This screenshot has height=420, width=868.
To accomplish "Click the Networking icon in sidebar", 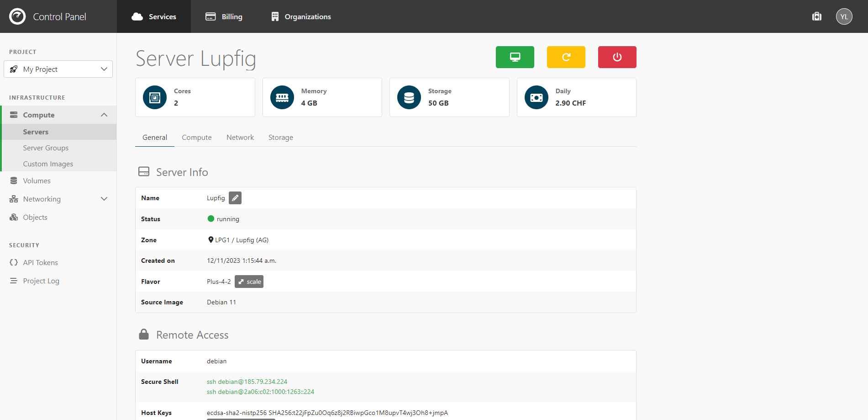I will (x=14, y=199).
